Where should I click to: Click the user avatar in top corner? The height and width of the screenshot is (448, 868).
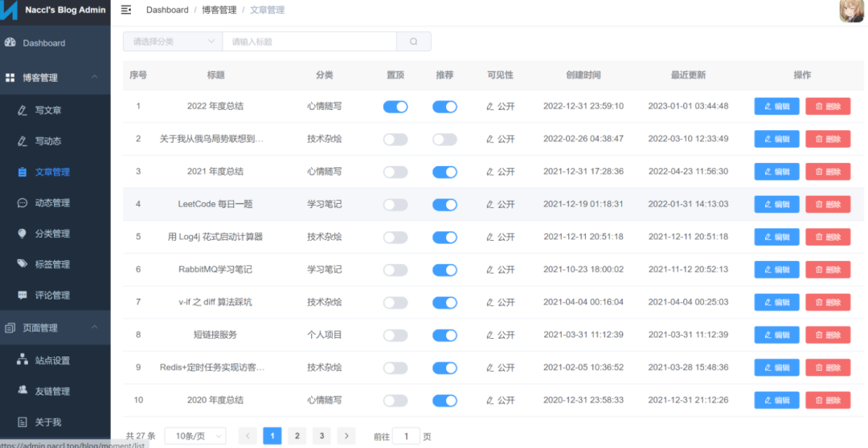point(851,11)
